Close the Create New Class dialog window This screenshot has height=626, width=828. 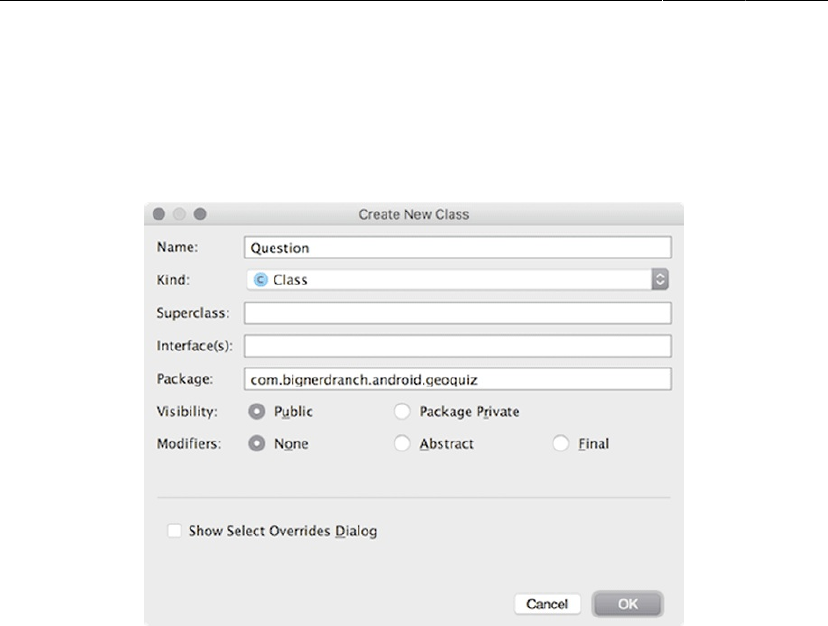(x=160, y=214)
